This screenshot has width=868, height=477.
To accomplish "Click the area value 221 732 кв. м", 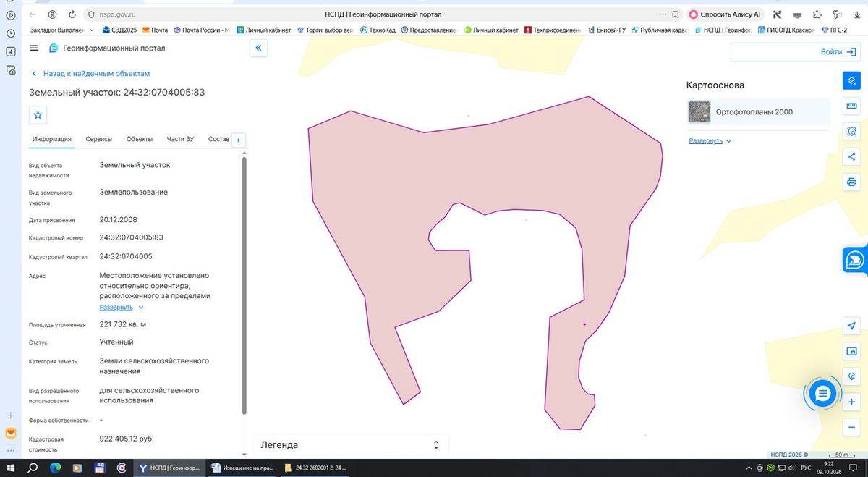I will [x=122, y=324].
